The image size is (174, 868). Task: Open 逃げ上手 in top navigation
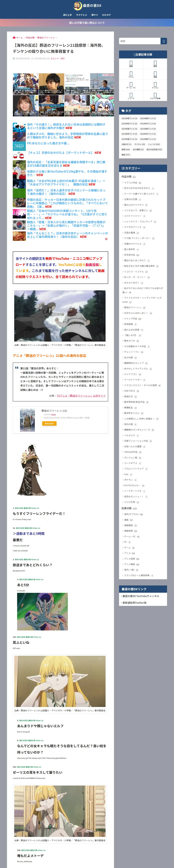pyautogui.click(x=67, y=15)
